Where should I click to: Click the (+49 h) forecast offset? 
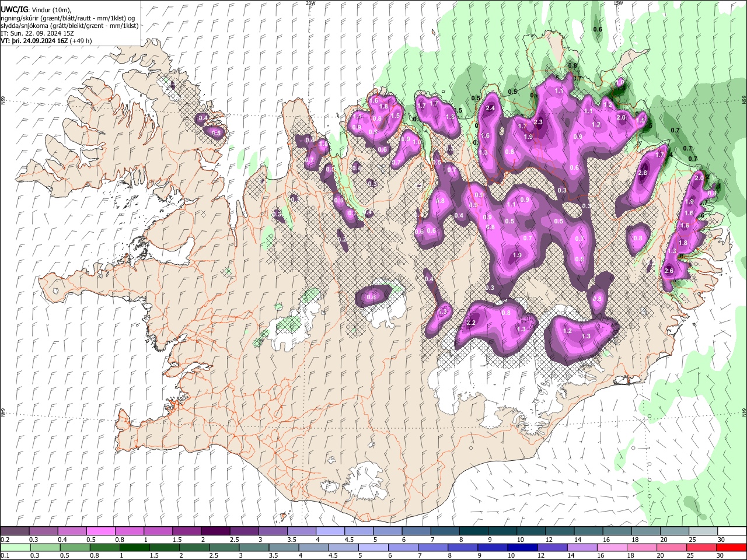coord(81,41)
